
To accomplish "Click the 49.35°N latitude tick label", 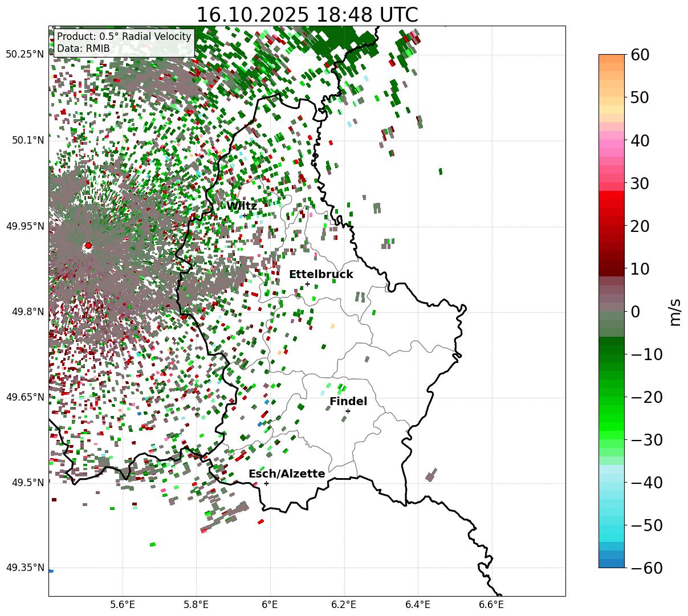I will (x=25, y=568).
